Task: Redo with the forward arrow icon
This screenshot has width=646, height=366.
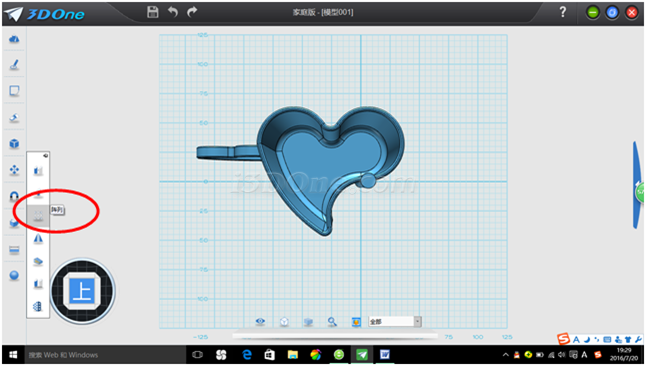Action: tap(192, 12)
